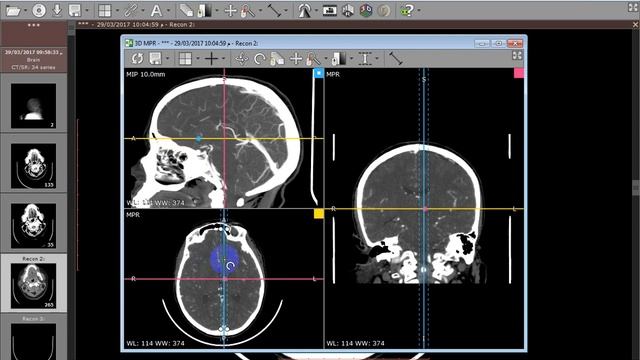Expand main toolbar window level dropdown
640x360 pixels.
[x=217, y=11]
